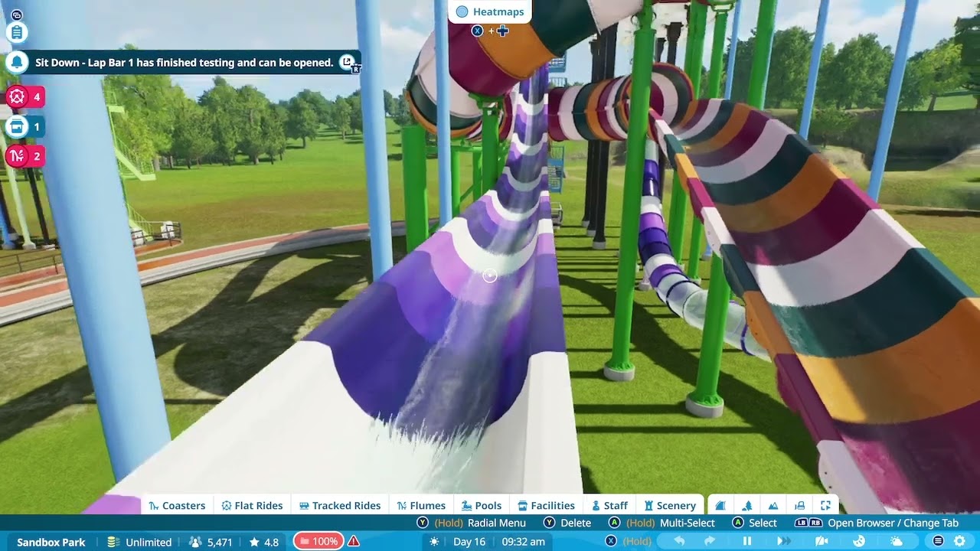Open the round menu lines icon
The width and height of the screenshot is (980, 551).
938,541
